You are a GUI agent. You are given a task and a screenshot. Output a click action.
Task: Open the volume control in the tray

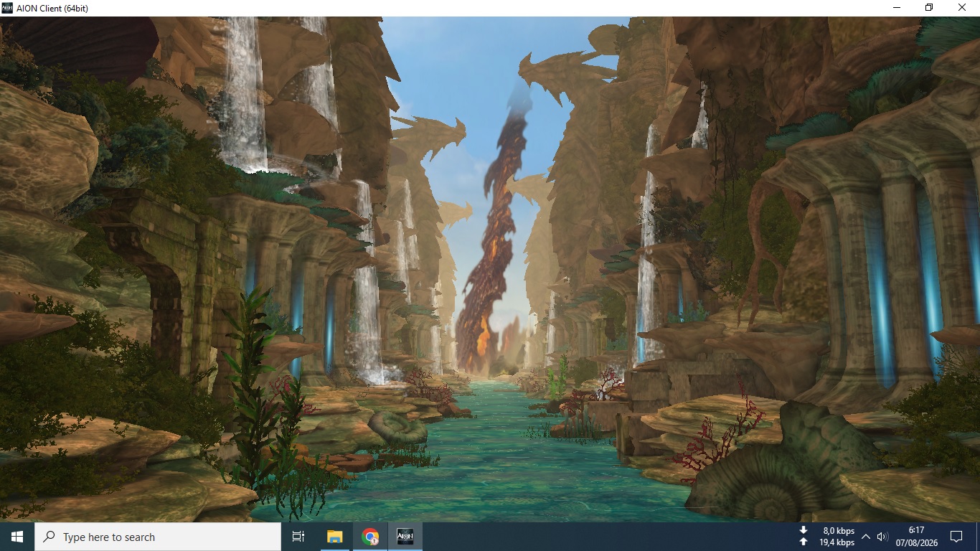(882, 537)
